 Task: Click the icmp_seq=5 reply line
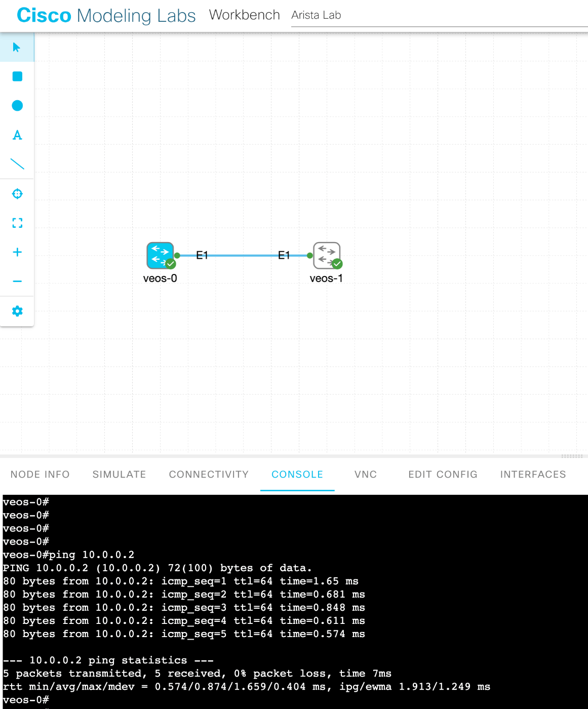[x=184, y=634]
